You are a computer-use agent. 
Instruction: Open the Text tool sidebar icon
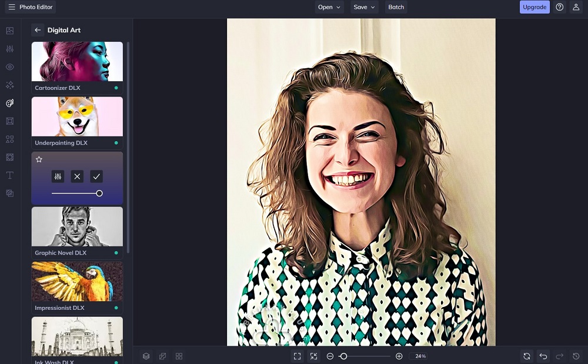(10, 175)
